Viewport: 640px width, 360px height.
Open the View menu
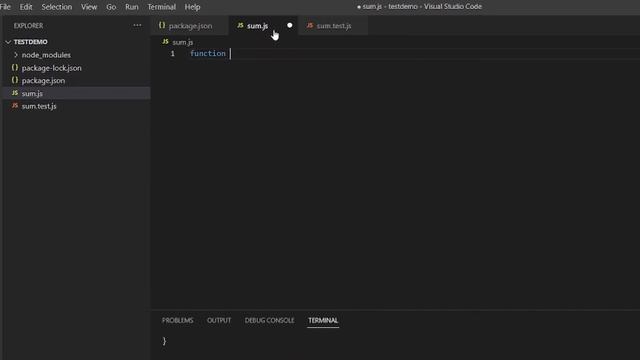(x=89, y=7)
